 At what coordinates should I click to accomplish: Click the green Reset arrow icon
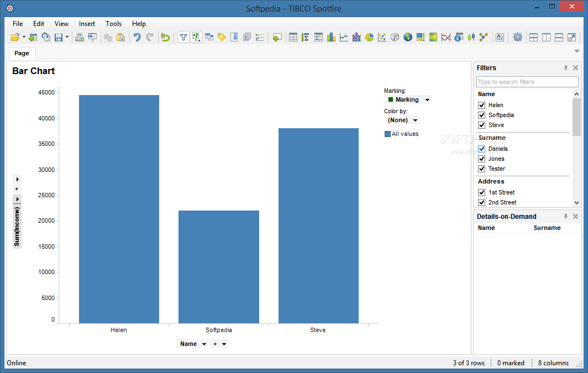[x=165, y=37]
